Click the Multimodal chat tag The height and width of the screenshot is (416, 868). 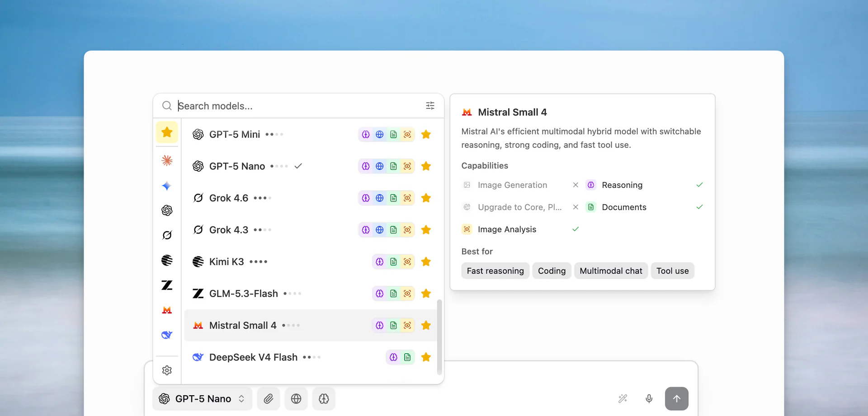click(x=611, y=271)
